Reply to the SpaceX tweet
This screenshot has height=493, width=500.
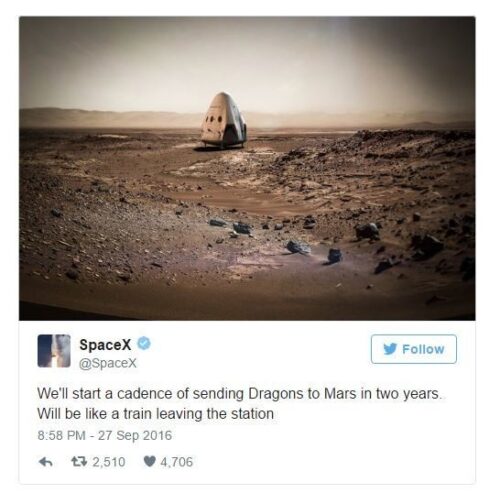point(46,462)
